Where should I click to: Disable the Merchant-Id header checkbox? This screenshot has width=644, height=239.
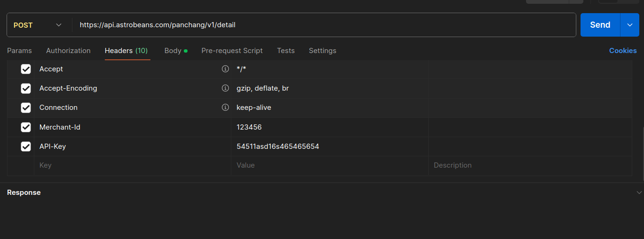click(x=26, y=127)
